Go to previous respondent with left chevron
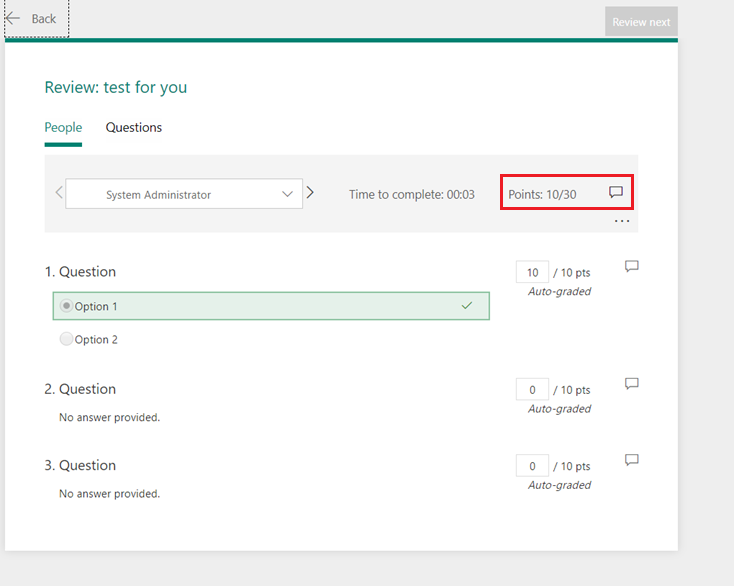This screenshot has height=586, width=734. click(59, 192)
